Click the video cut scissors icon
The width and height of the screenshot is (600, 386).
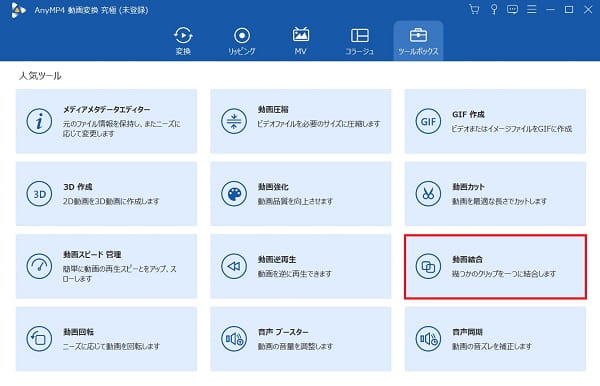pyautogui.click(x=428, y=194)
